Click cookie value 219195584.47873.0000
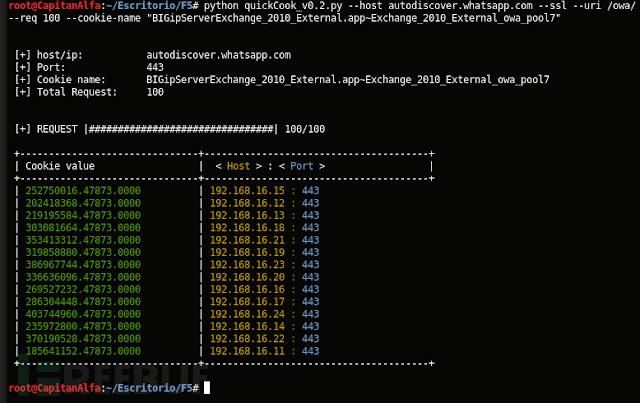 tap(83, 215)
